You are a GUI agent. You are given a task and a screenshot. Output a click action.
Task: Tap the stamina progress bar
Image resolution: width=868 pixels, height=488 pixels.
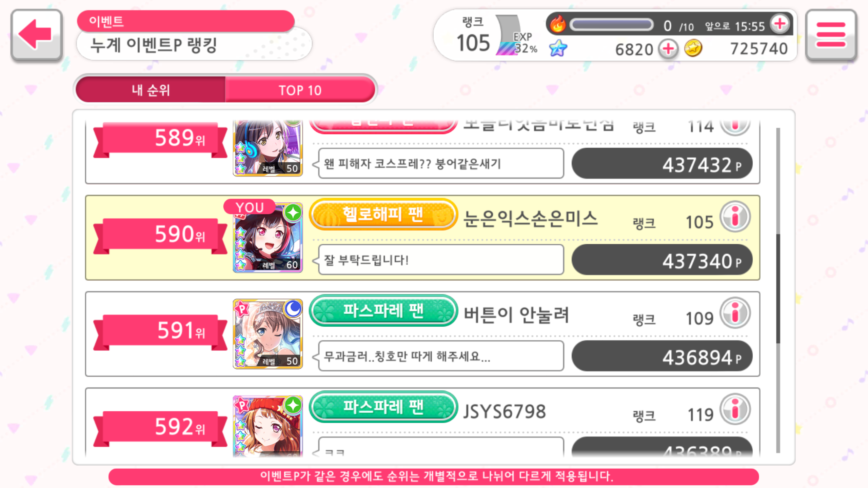pyautogui.click(x=612, y=25)
